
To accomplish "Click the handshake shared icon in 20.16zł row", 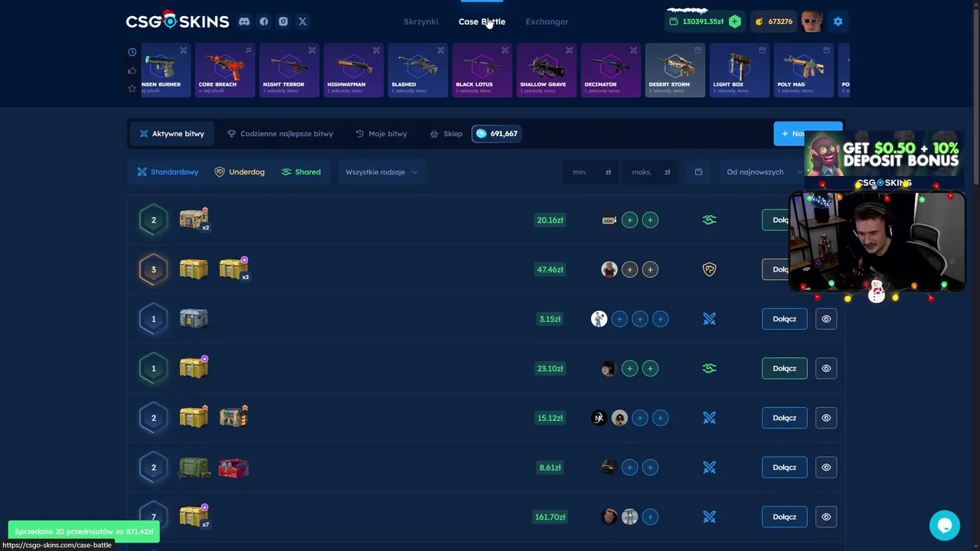I will pyautogui.click(x=709, y=220).
